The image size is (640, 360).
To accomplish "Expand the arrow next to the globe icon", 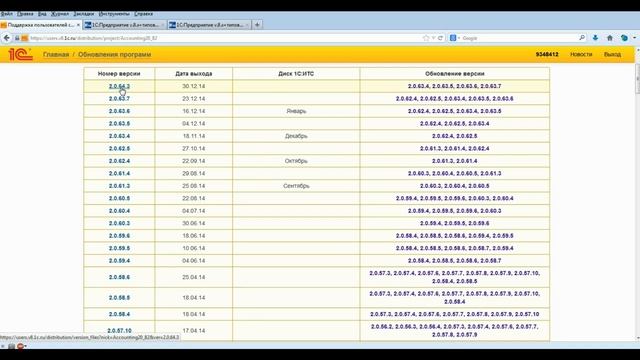I will [x=634, y=38].
